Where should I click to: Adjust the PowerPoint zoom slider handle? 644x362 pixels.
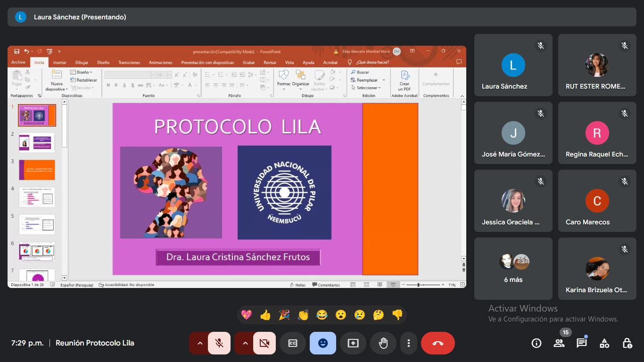pos(419,285)
